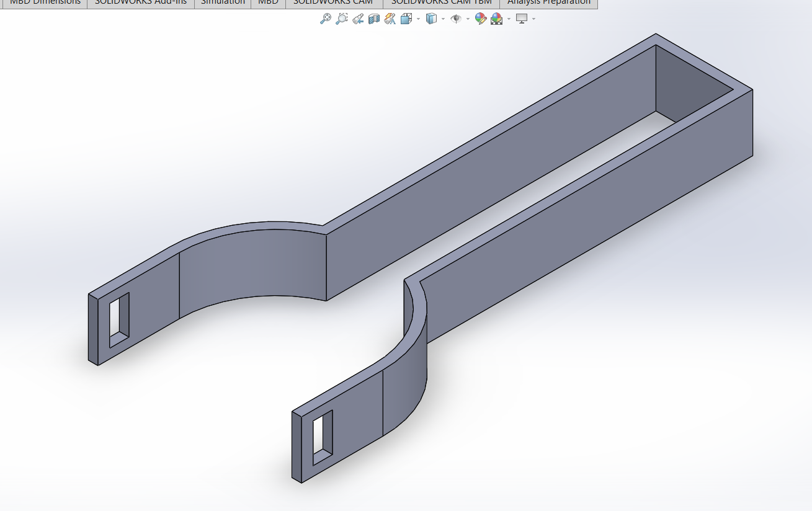Image resolution: width=812 pixels, height=511 pixels.
Task: Open the Edit Appearance tool
Action: point(481,19)
